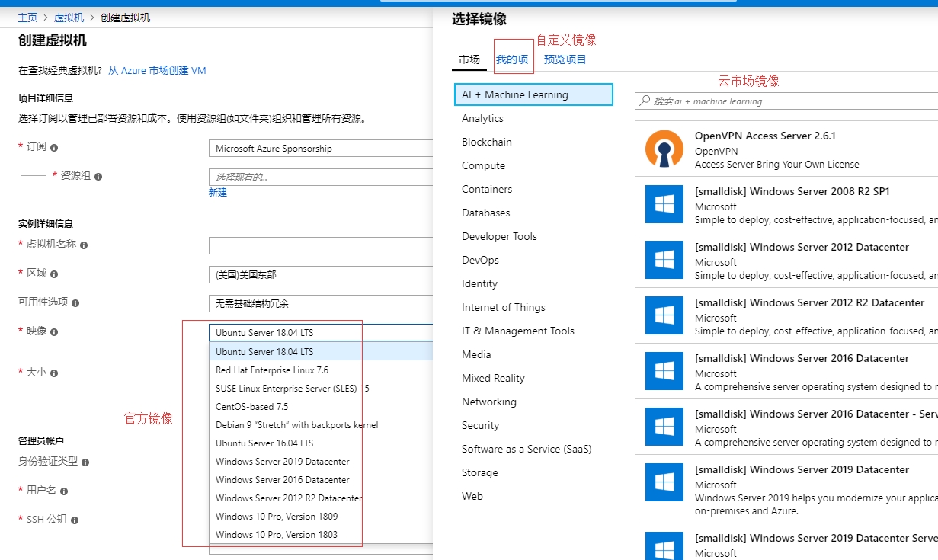
Task: Click the info icon next to 可用性选项
Action: [75, 303]
